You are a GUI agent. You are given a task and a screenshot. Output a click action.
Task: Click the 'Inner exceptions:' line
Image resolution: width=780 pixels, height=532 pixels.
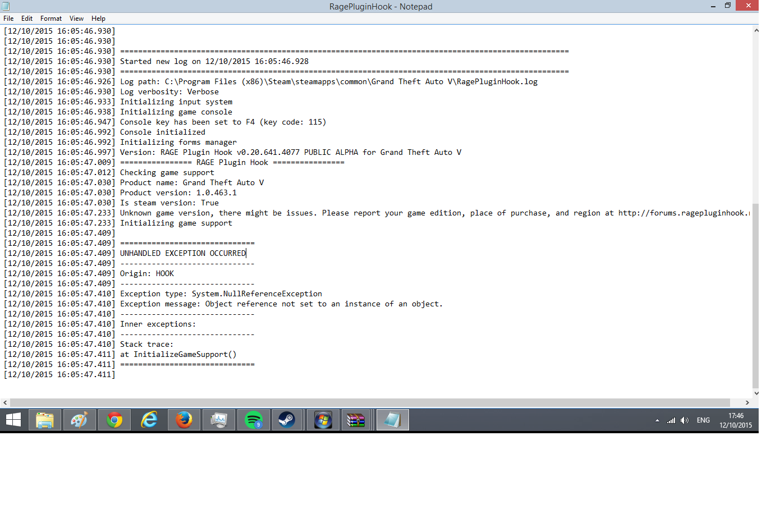click(158, 324)
